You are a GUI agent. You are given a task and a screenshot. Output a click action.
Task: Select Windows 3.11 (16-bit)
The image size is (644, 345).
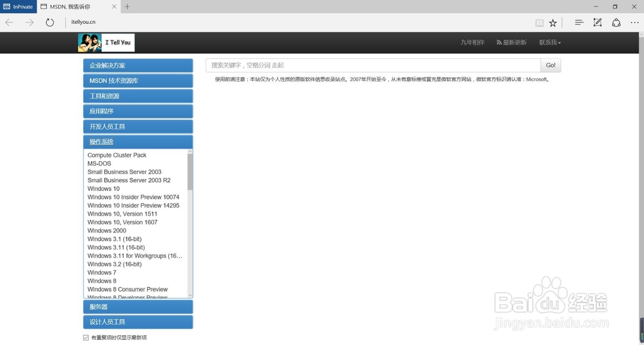point(116,247)
